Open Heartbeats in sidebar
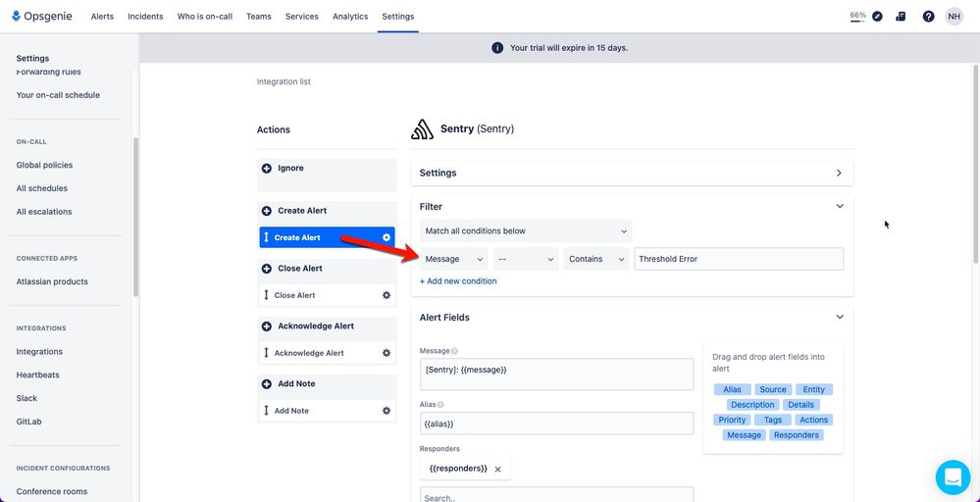This screenshot has width=980, height=502. pos(38,376)
